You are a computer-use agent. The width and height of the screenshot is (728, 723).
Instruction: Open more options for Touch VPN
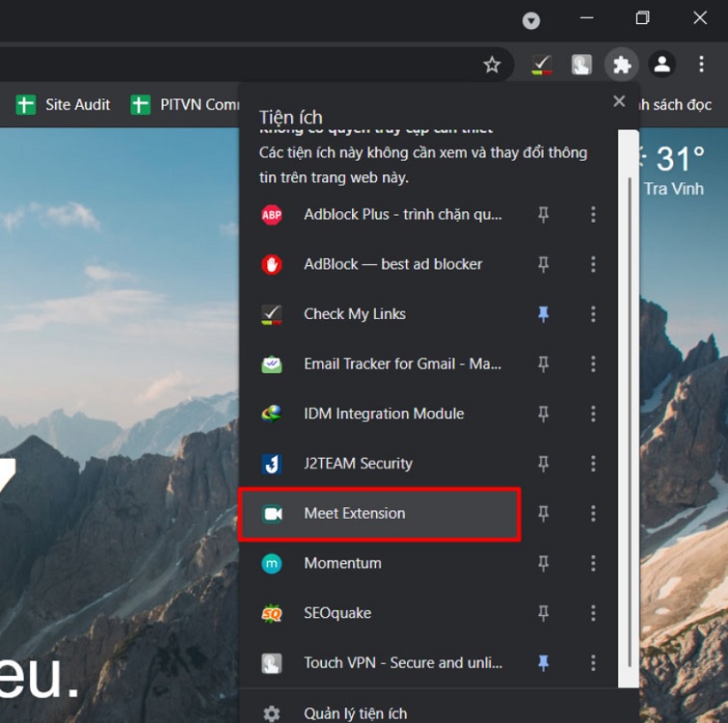pyautogui.click(x=593, y=663)
